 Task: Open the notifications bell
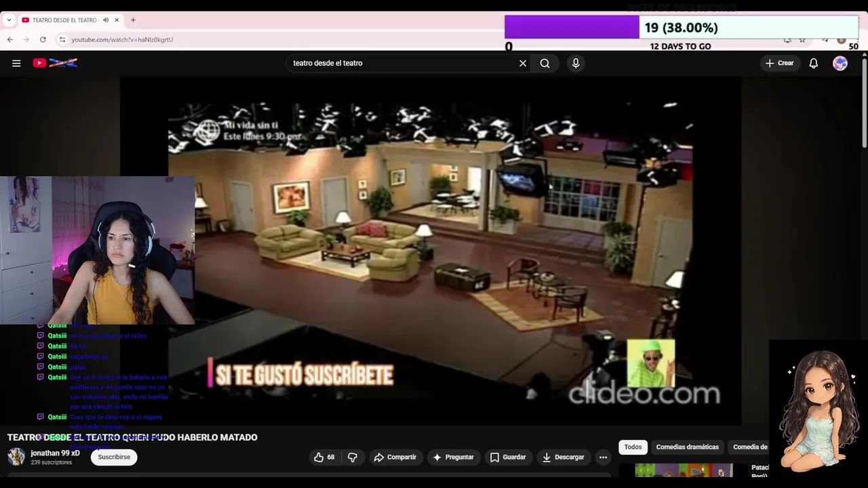tap(813, 63)
